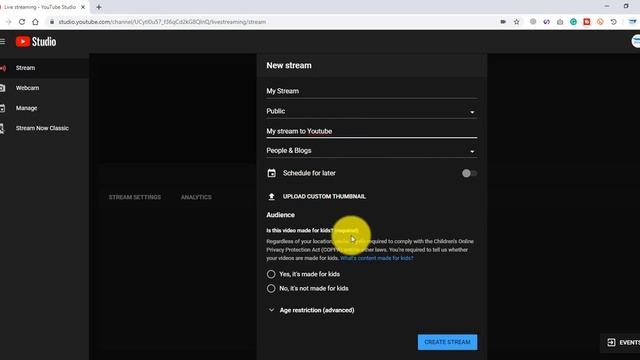Select Yes, it's made for kids
This screenshot has width=640, height=360.
point(271,274)
